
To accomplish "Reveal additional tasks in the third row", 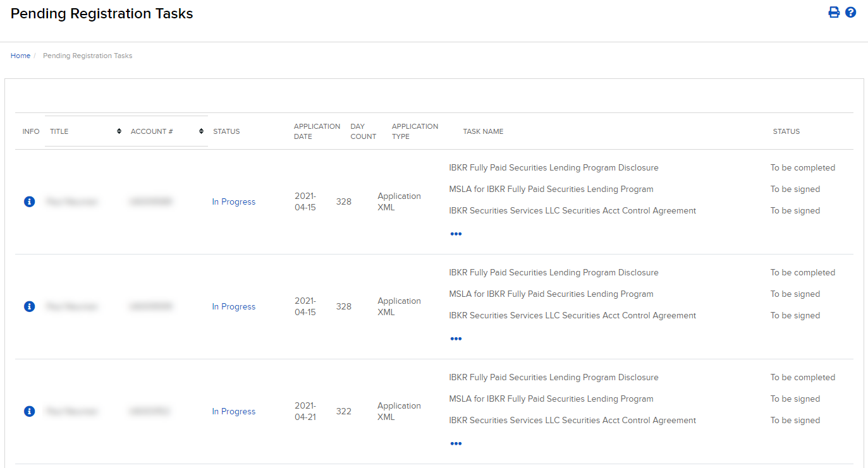I will 456,443.
